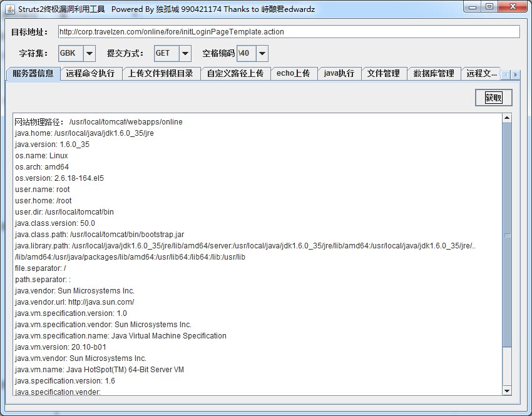This screenshot has height=416, width=532.
Task: Click the Java application icon in title bar
Action: 10,9
